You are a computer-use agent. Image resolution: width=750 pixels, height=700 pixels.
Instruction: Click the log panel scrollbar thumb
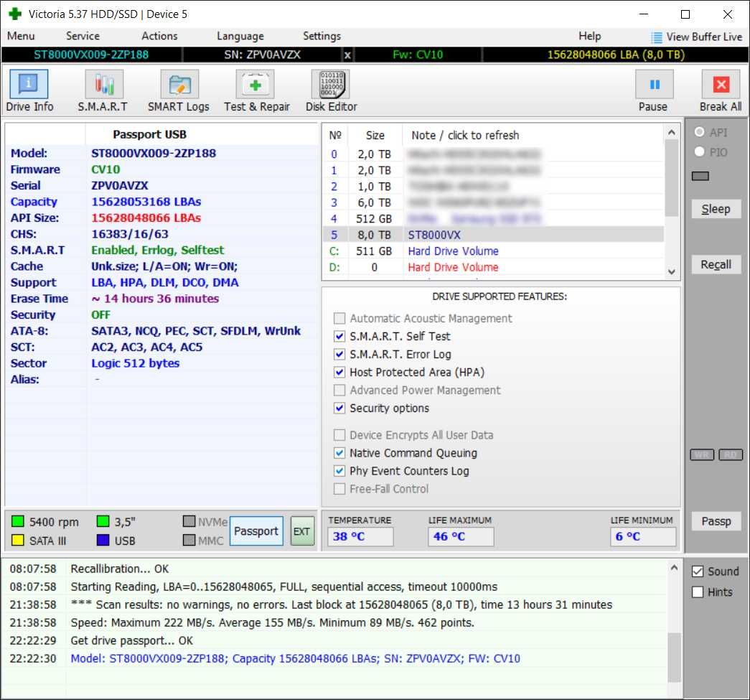[674, 658]
